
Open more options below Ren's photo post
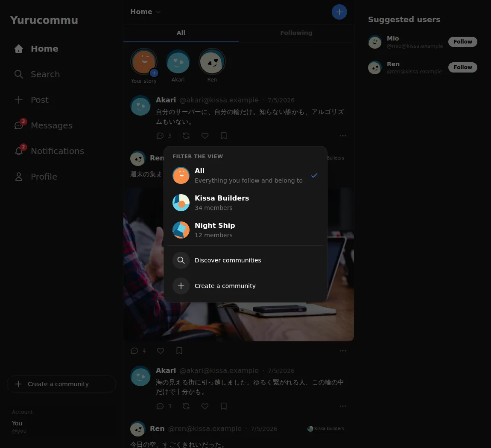(x=343, y=351)
